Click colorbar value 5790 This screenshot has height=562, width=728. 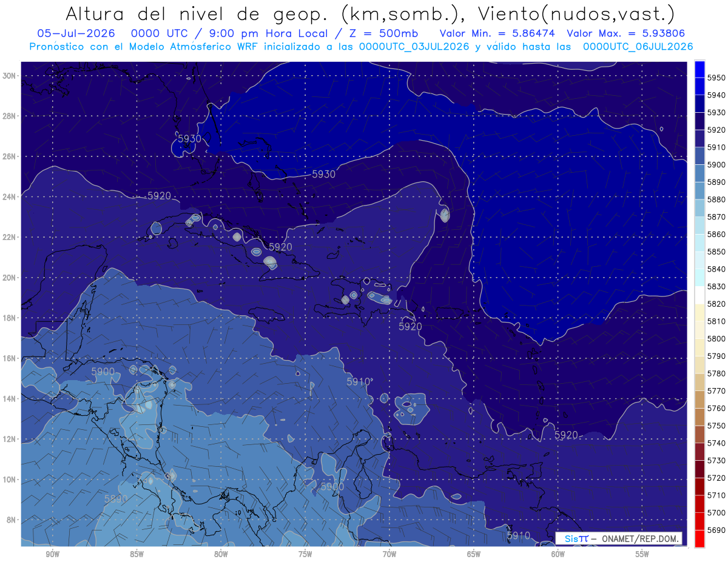716,356
